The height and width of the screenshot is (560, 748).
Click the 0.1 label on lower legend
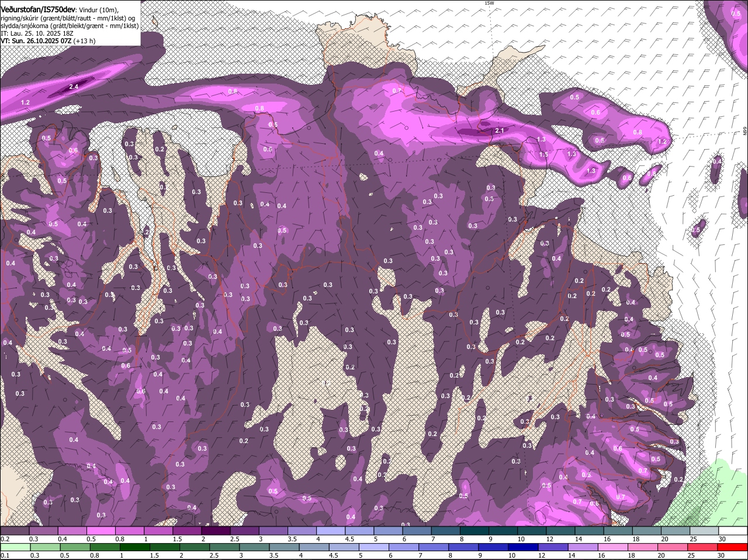pos(5,555)
